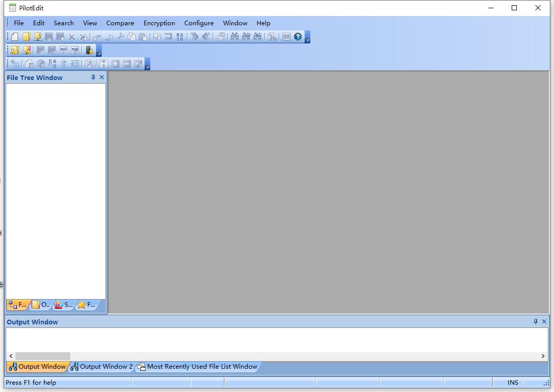554x392 pixels.
Task: Toggle auto-hide pin on Output Window
Action: coord(535,322)
